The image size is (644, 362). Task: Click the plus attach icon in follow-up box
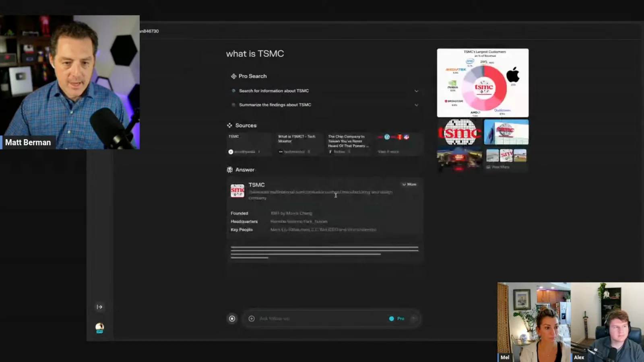(252, 319)
